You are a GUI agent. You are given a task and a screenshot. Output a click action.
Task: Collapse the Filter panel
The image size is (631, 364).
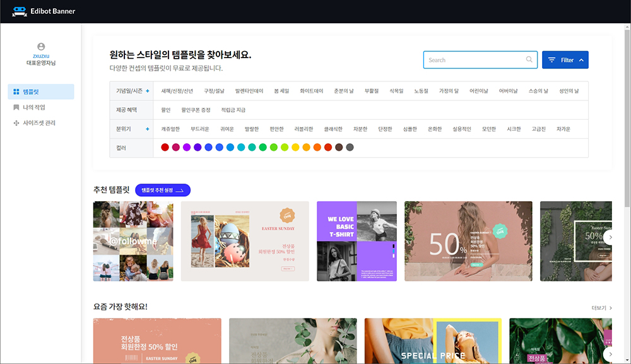pyautogui.click(x=565, y=60)
